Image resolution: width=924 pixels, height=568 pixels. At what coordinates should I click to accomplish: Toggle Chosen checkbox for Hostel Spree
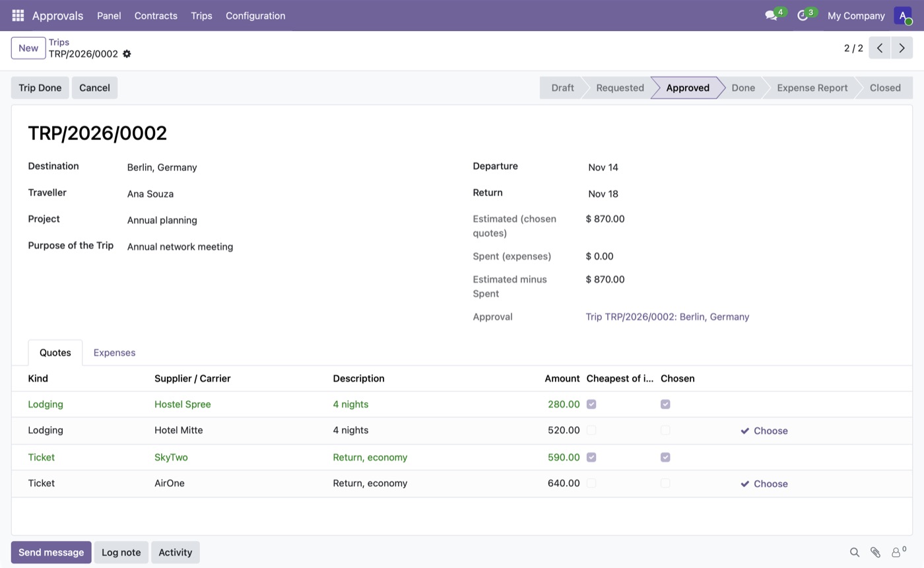(x=665, y=404)
